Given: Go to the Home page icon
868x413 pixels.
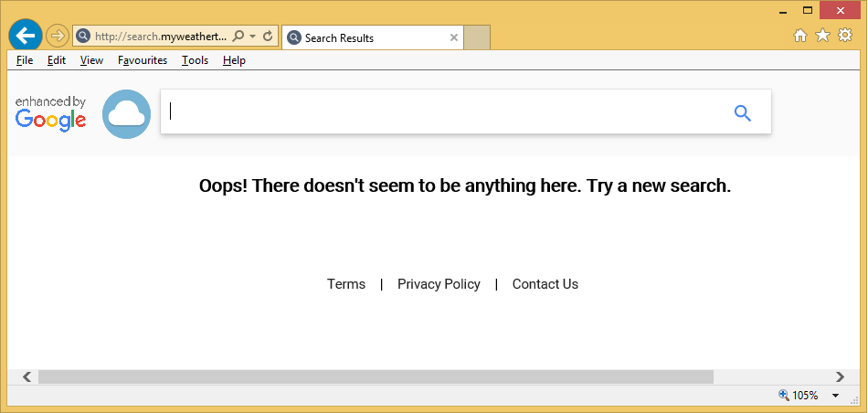Looking at the screenshot, I should pyautogui.click(x=800, y=36).
